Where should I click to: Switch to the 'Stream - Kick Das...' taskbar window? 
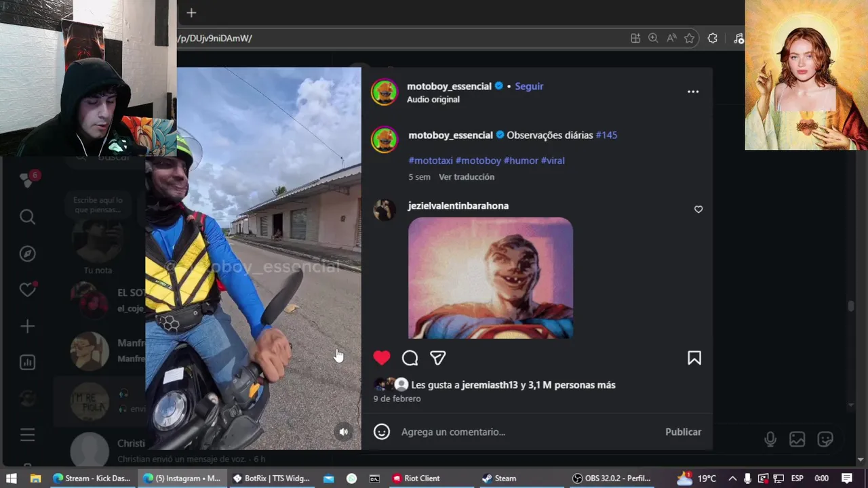tap(92, 478)
